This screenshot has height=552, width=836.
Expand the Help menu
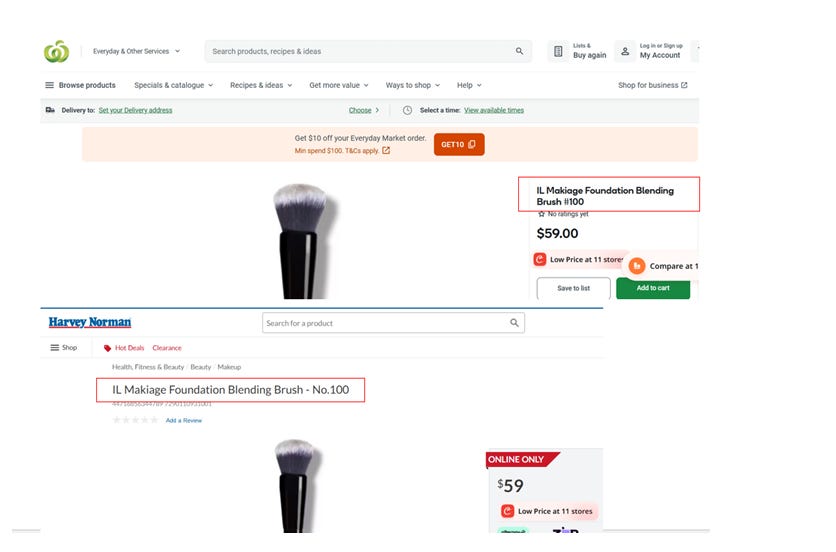[x=469, y=85]
